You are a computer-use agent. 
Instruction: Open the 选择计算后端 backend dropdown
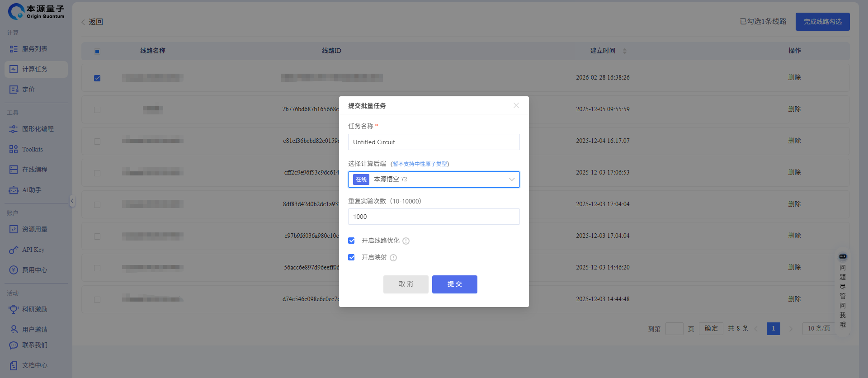(x=434, y=180)
